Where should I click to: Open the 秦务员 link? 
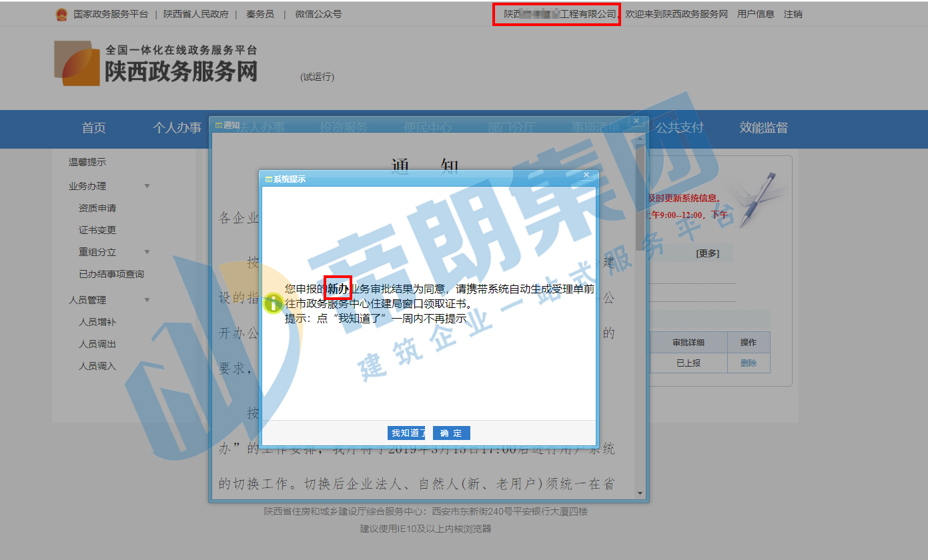(260, 14)
